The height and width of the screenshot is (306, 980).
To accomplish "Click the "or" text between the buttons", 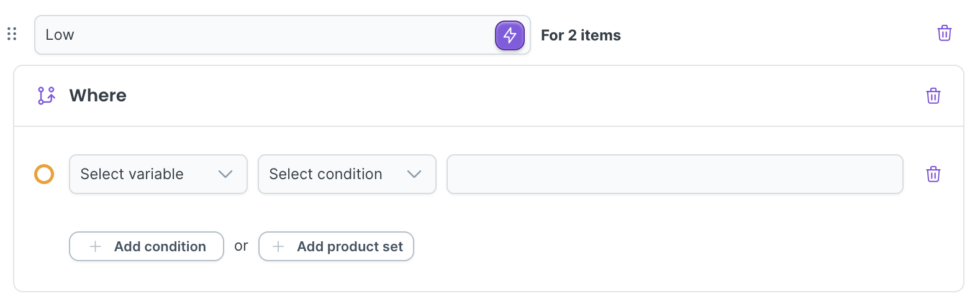I will click(x=241, y=246).
